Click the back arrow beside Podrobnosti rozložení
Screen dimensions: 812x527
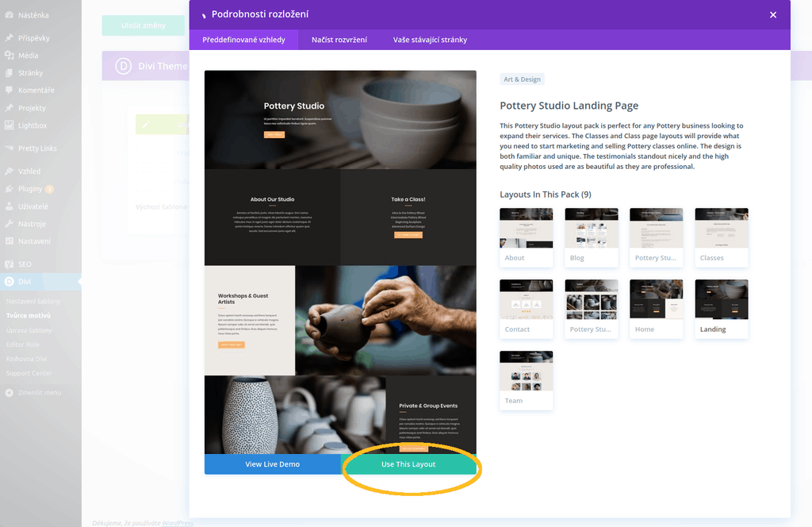[x=204, y=16]
